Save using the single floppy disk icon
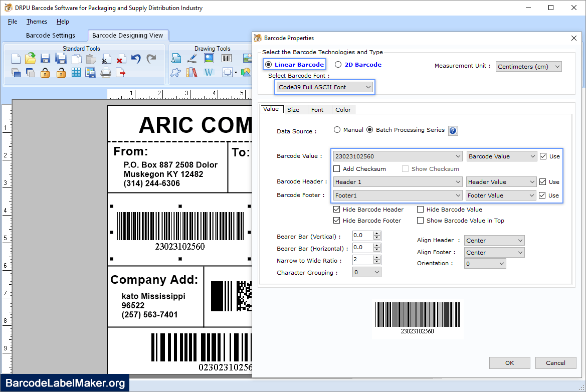 (x=45, y=59)
